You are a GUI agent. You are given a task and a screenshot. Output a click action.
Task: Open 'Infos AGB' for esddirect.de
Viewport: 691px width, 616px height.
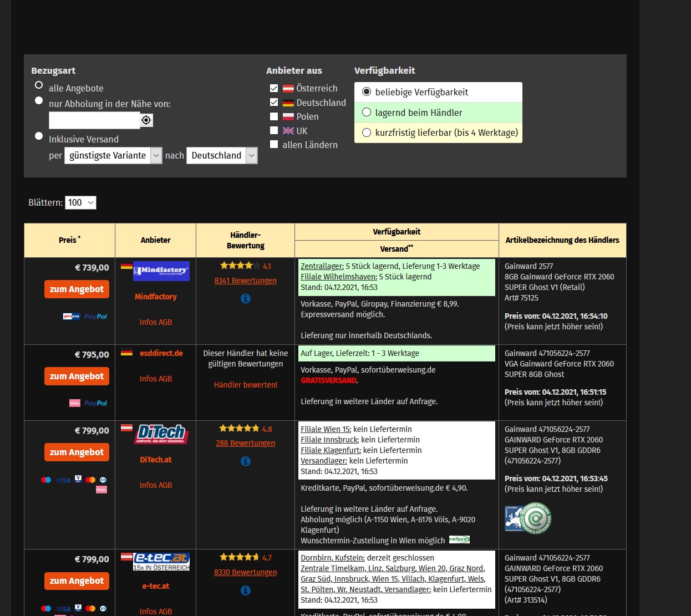(156, 379)
